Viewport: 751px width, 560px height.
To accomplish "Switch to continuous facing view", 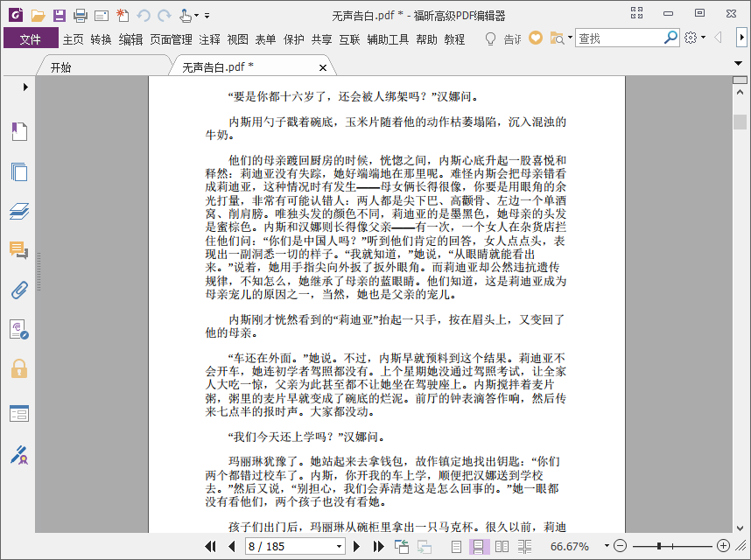I will coord(524,546).
